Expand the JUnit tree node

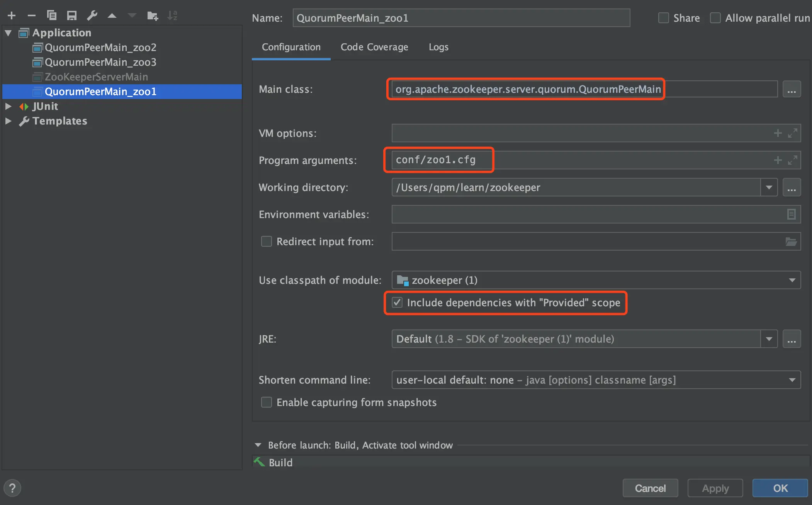(8, 106)
